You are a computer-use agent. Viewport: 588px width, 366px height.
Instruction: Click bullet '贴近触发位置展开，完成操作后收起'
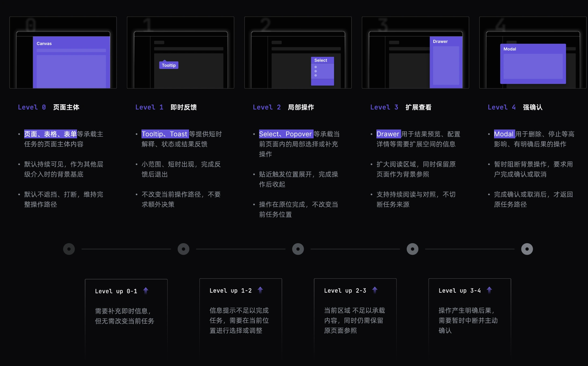[299, 179]
